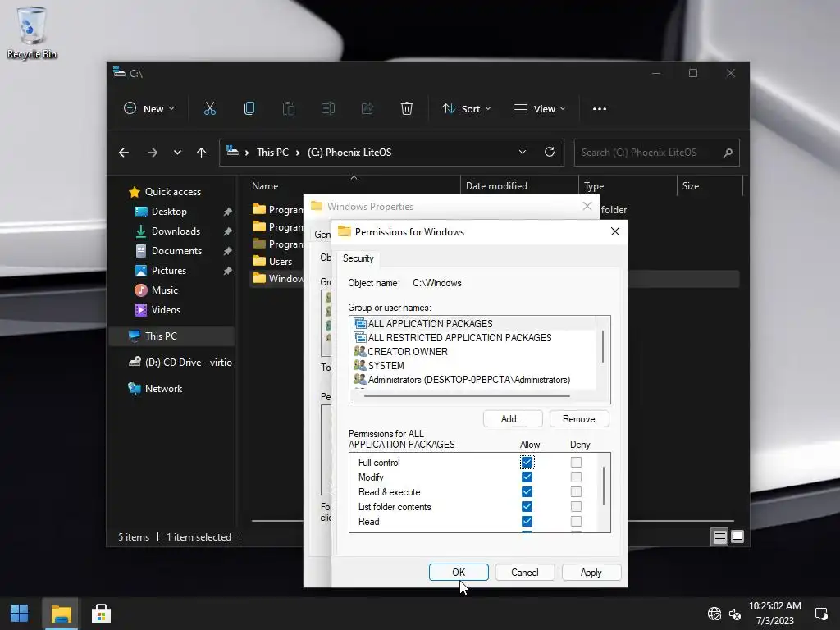
Task: Open Recycle Bin on the desktop
Action: (x=32, y=33)
